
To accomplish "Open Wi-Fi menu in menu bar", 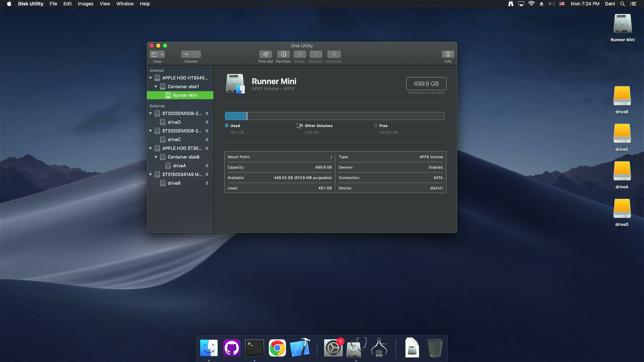I will (x=531, y=4).
